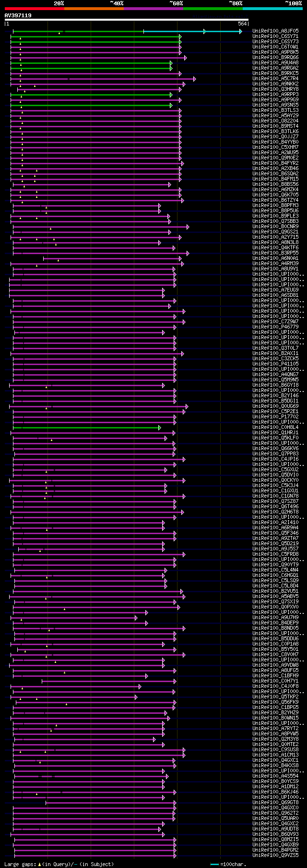The width and height of the screenshot is (307, 868).
Task: Click the cyan =100char. scale marker
Action: click(x=215, y=864)
